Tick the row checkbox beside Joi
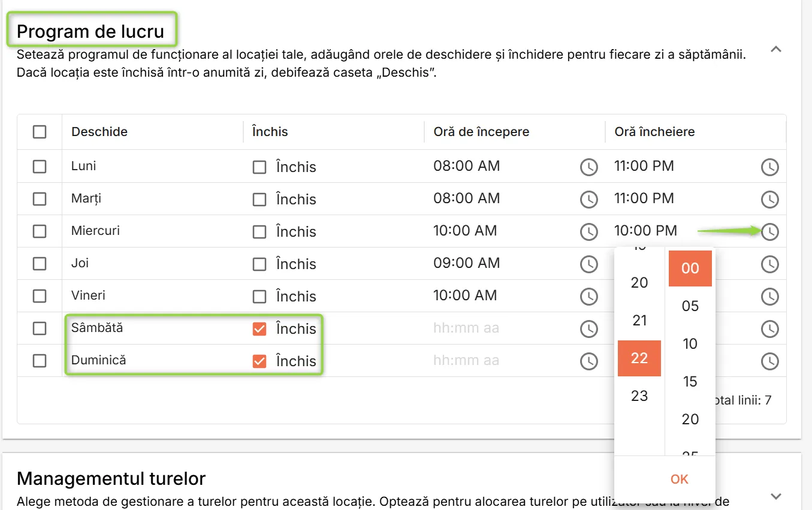 coord(40,264)
